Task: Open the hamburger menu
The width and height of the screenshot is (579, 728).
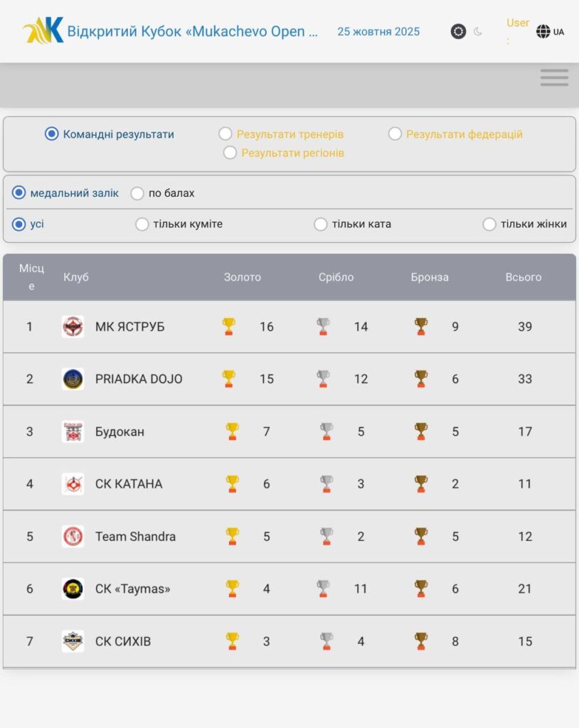Action: (554, 77)
